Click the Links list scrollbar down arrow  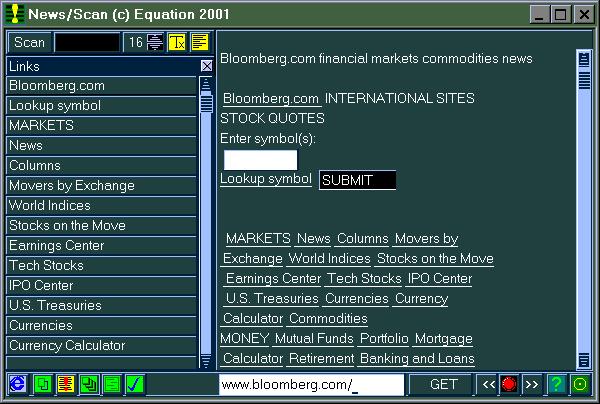click(x=206, y=361)
